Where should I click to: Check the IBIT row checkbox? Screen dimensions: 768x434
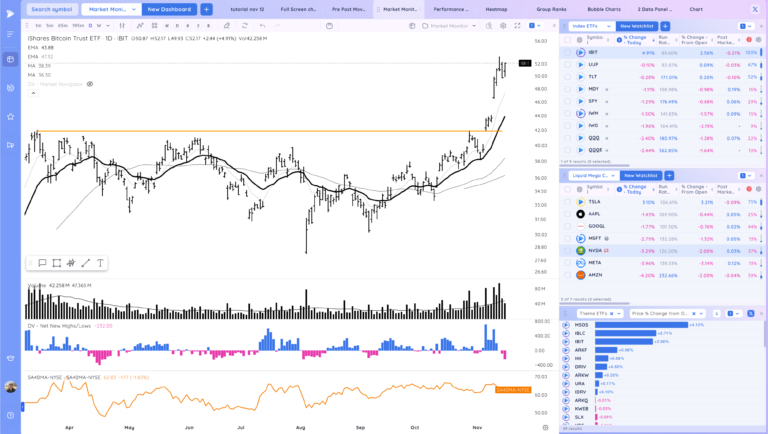tap(567, 53)
